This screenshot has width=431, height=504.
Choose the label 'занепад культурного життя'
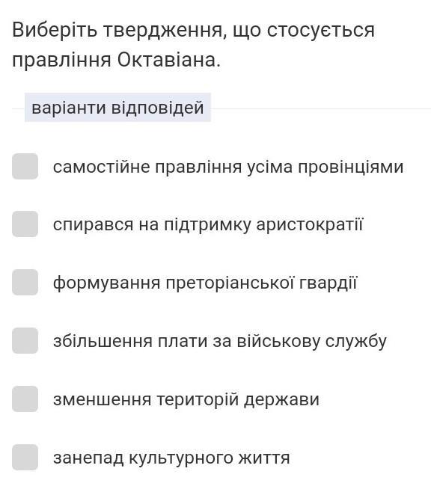coord(171,458)
